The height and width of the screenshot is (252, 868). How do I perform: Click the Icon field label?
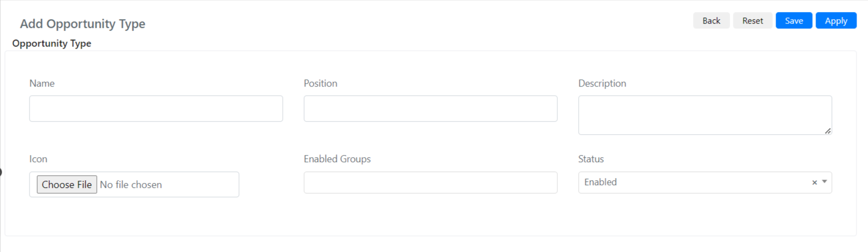point(38,159)
